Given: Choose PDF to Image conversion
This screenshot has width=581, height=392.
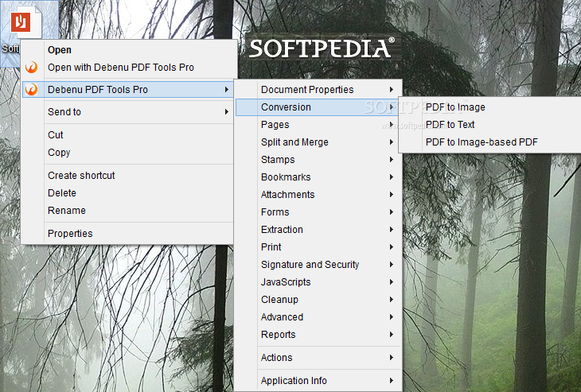Looking at the screenshot, I should [490, 107].
